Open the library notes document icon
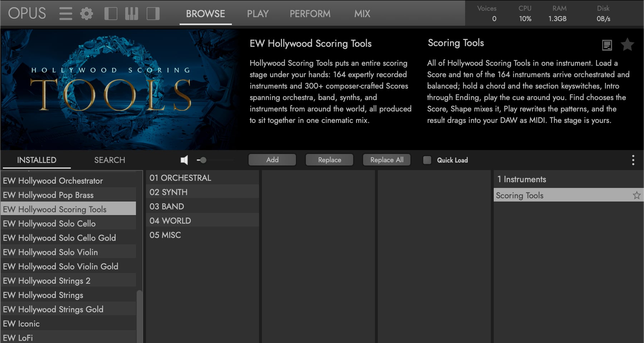Screen dimensions: 644x343 607,45
